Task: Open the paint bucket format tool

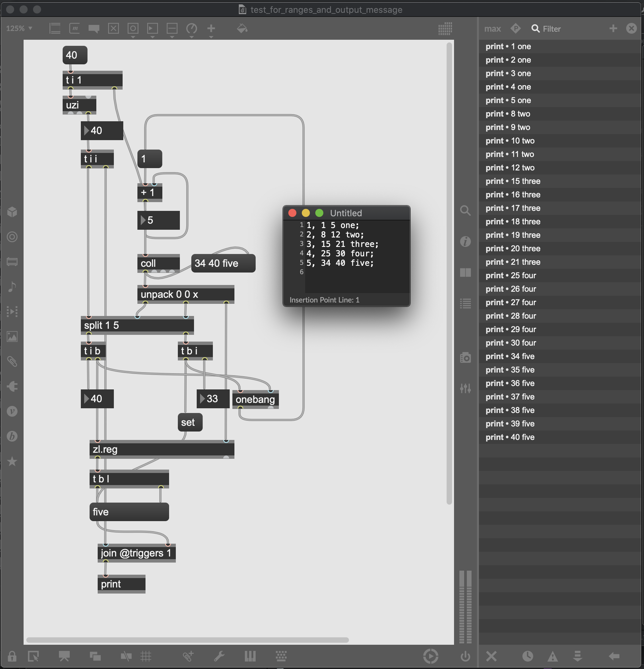Action: point(242,28)
